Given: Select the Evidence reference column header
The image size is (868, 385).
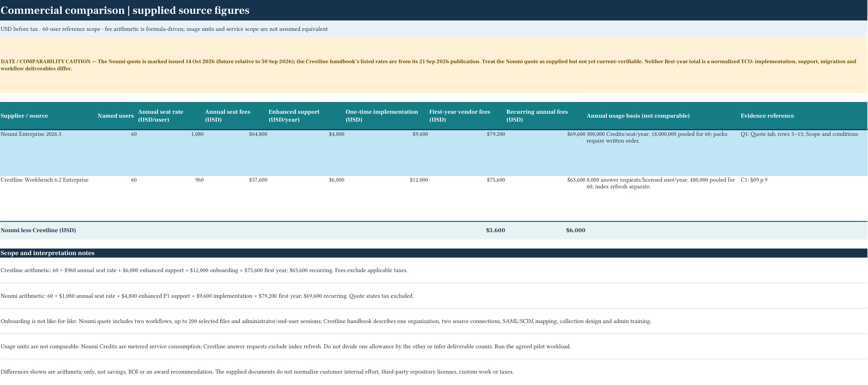Looking at the screenshot, I should tap(804, 116).
